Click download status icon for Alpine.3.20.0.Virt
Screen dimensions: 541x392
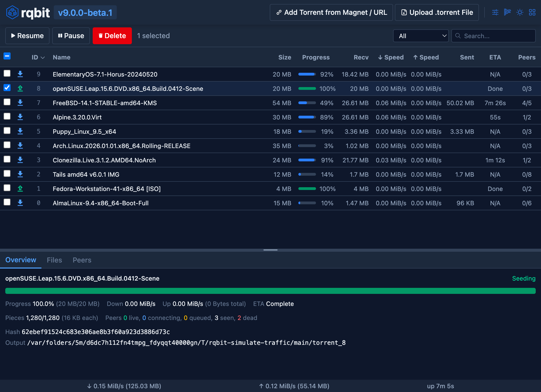20,117
